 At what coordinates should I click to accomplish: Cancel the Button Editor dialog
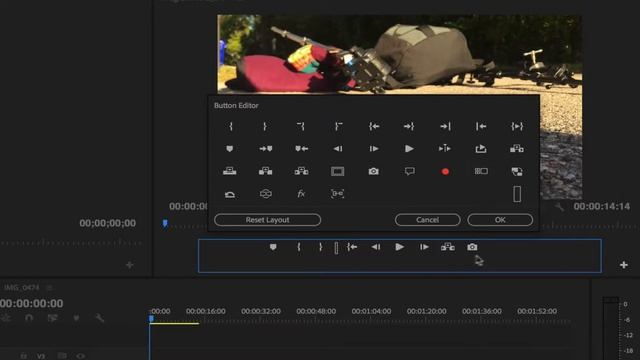pyautogui.click(x=427, y=220)
